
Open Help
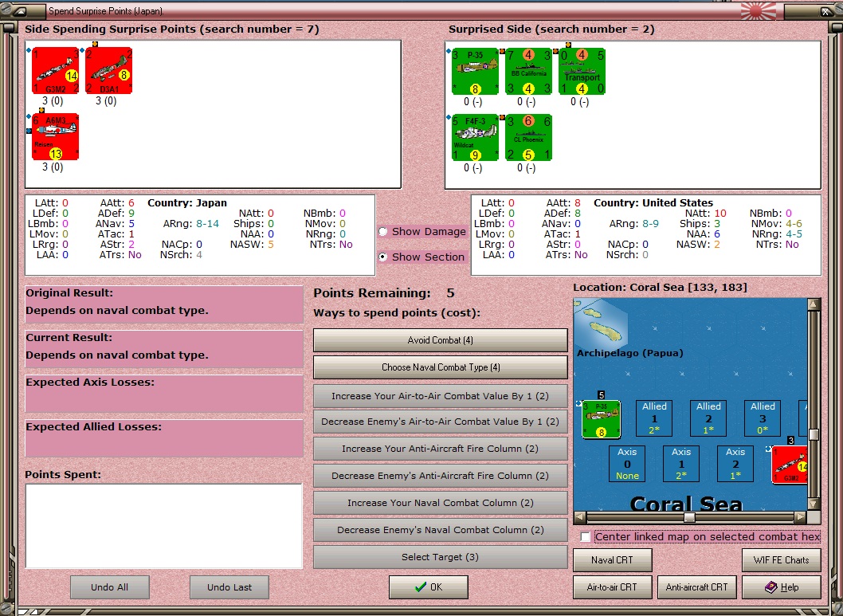click(781, 587)
